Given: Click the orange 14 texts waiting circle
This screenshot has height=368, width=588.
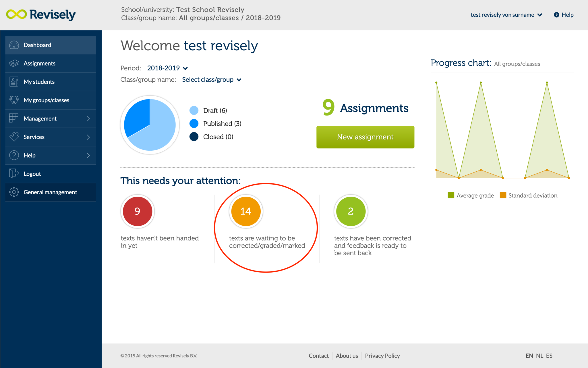Looking at the screenshot, I should pos(246,211).
